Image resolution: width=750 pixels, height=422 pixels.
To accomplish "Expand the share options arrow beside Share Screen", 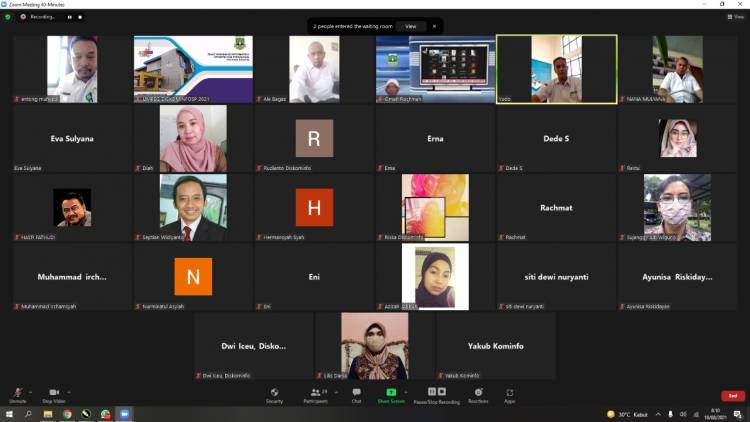I will pyautogui.click(x=406, y=392).
